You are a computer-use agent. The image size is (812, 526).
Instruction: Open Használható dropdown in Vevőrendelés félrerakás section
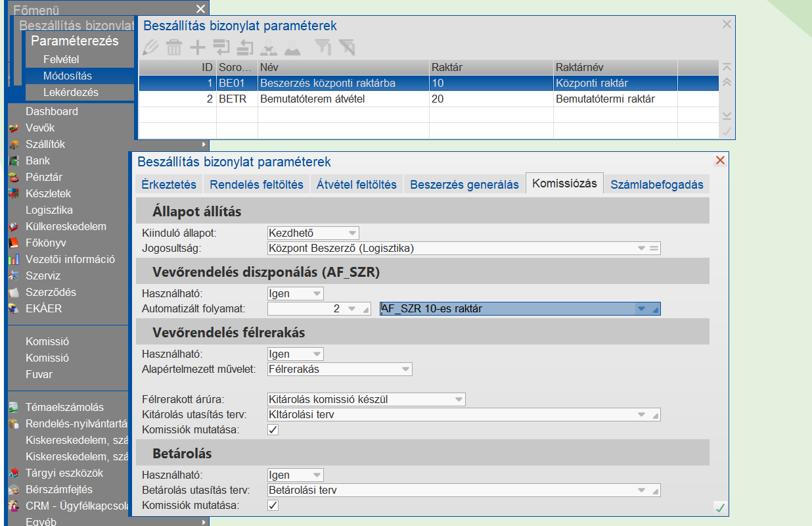pyautogui.click(x=317, y=354)
